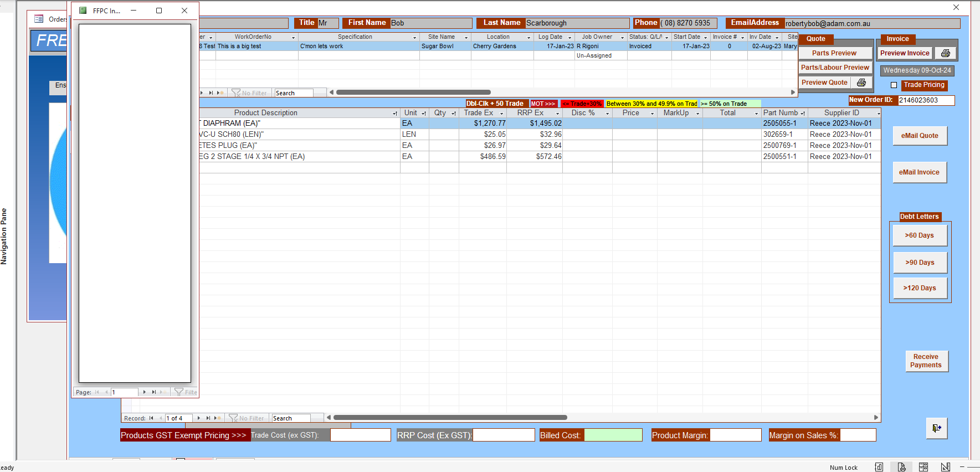This screenshot has width=980, height=472.
Task: Click the Trade Cost (ex GST) field
Action: 361,435
